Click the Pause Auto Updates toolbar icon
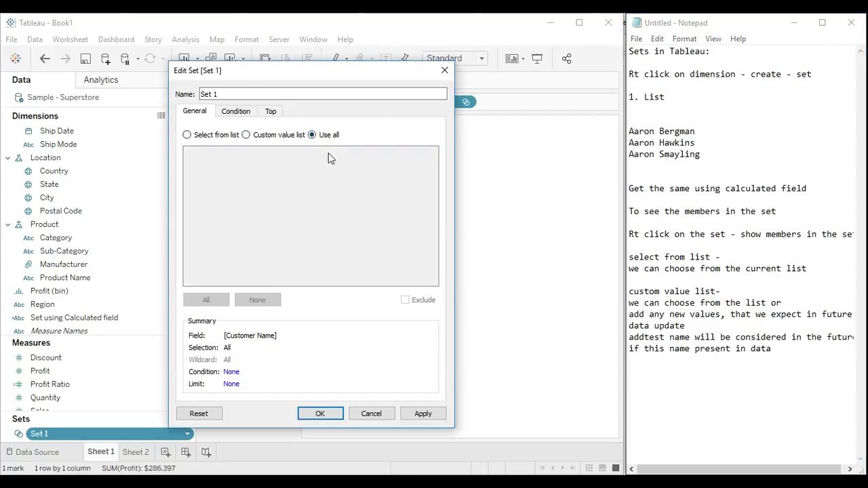The width and height of the screenshot is (868, 488). pyautogui.click(x=125, y=58)
